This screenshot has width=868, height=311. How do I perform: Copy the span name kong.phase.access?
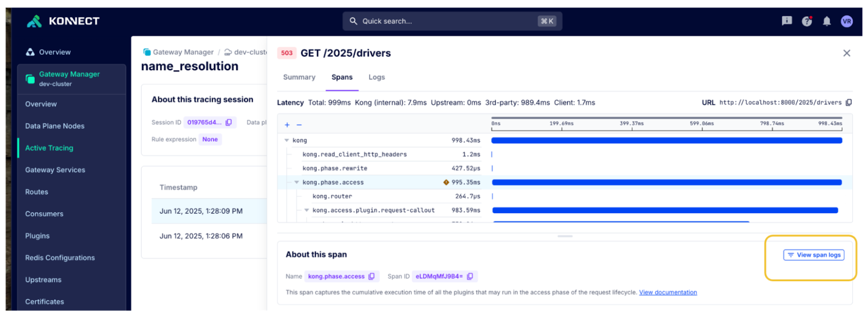(x=372, y=276)
